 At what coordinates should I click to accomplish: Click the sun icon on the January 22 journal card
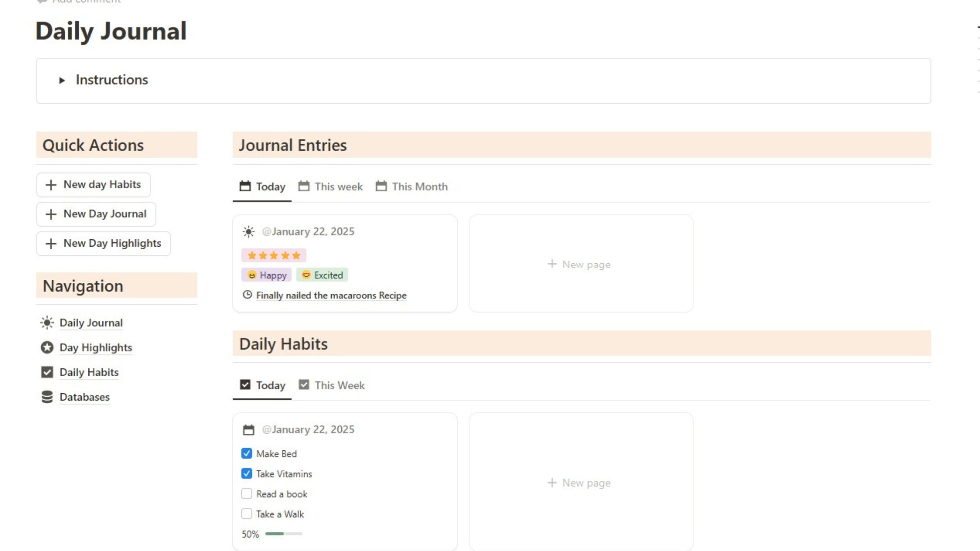pyautogui.click(x=248, y=232)
